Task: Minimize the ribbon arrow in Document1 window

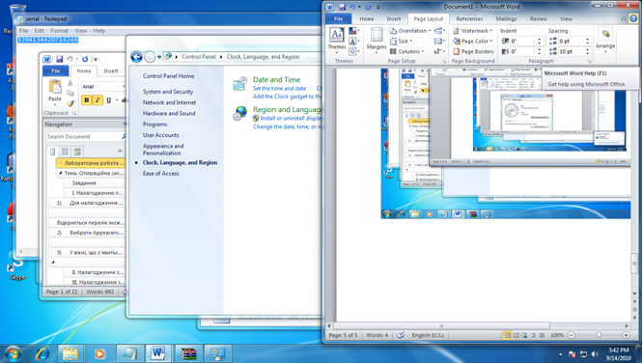Action: (x=624, y=19)
